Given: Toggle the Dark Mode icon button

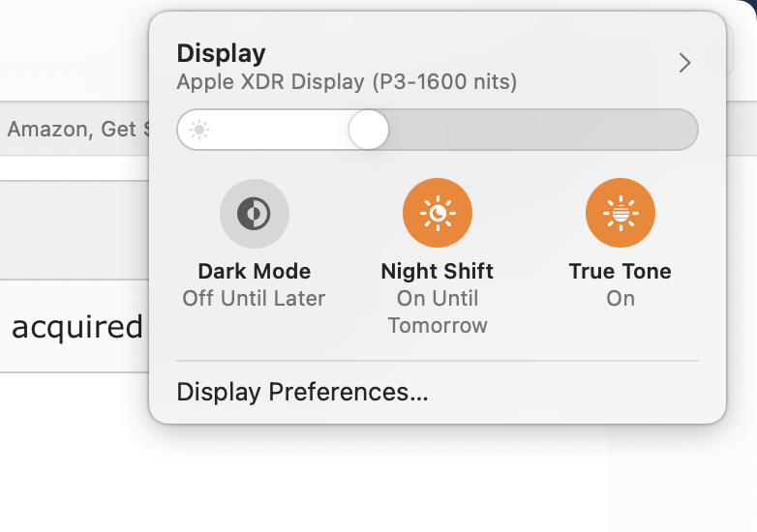Looking at the screenshot, I should (255, 213).
